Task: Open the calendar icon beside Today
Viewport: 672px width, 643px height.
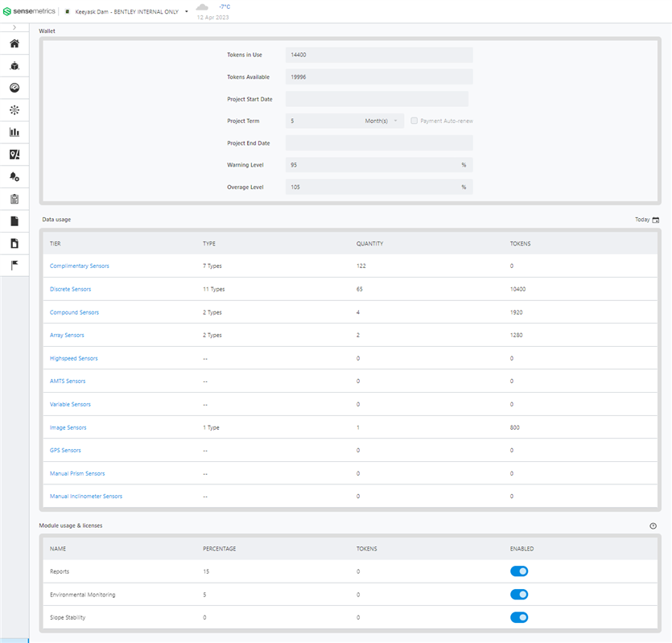Action: (655, 220)
